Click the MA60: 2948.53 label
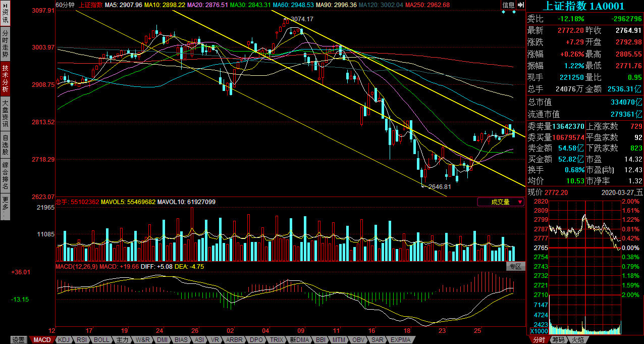This screenshot has width=644, height=344. 294,5
